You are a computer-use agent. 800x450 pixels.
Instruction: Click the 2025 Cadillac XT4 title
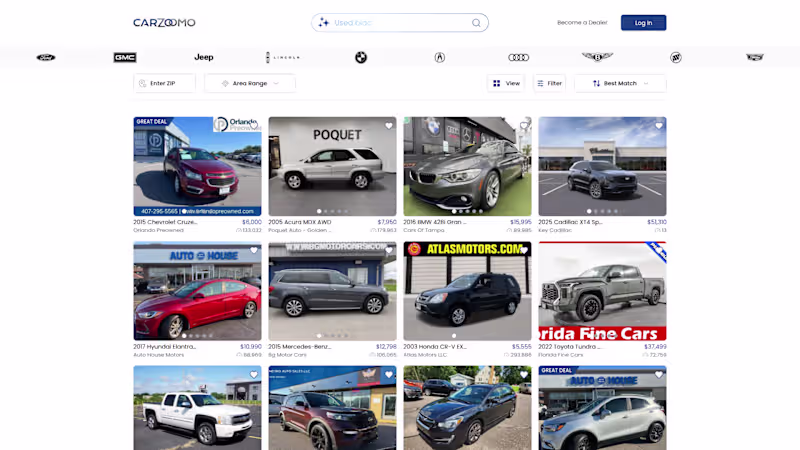coord(570,222)
